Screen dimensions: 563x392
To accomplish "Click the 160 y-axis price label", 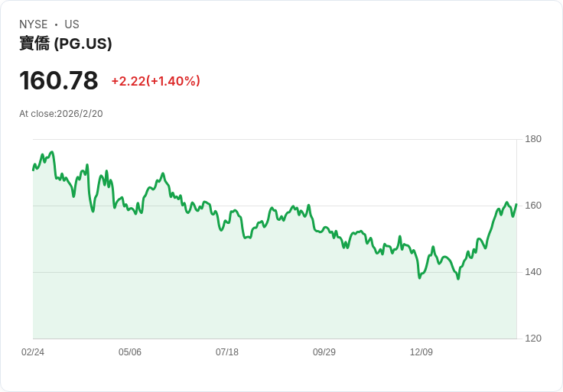I will point(533,206).
